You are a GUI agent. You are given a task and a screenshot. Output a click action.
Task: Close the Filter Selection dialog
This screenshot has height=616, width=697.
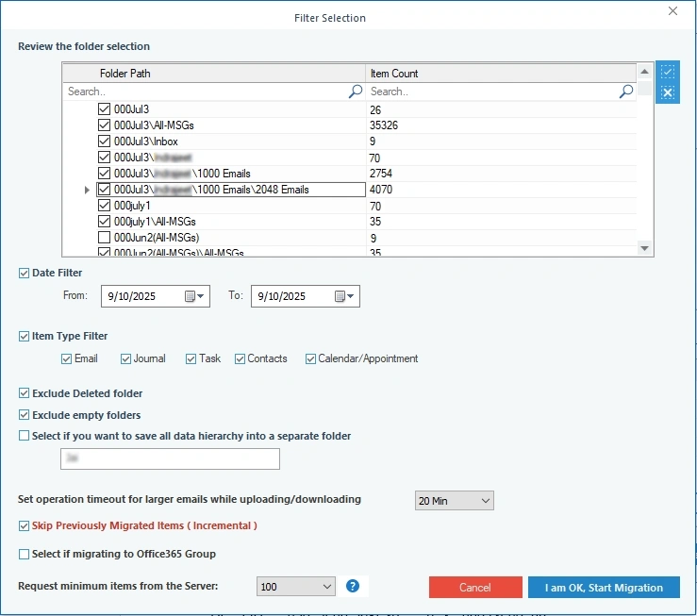[673, 10]
